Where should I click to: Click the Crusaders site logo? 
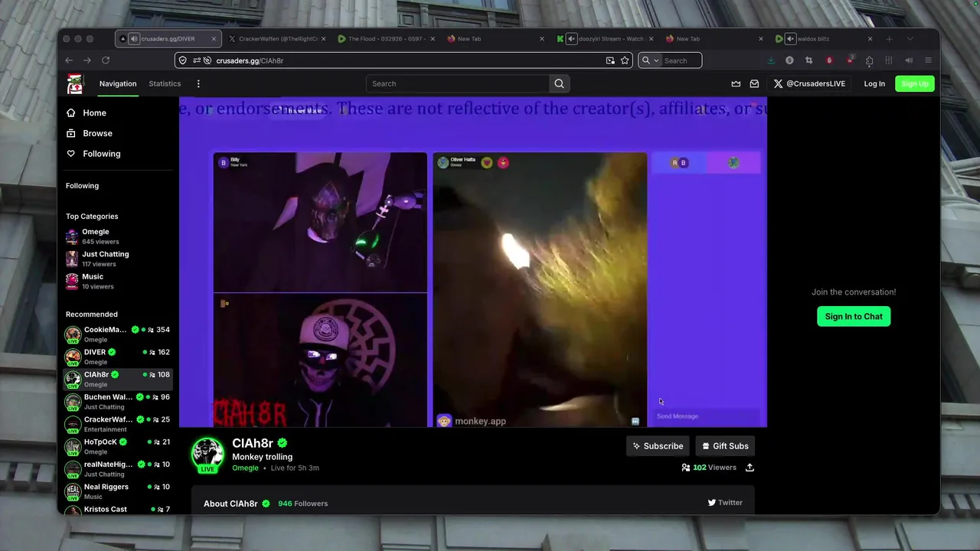pos(75,84)
